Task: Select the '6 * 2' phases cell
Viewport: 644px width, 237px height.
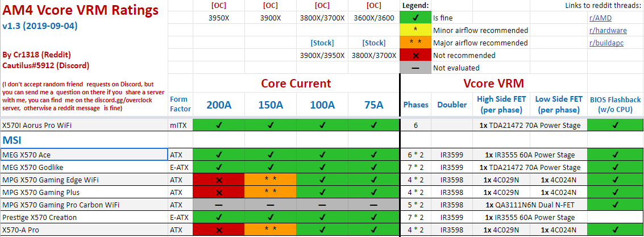Action: pos(416,155)
